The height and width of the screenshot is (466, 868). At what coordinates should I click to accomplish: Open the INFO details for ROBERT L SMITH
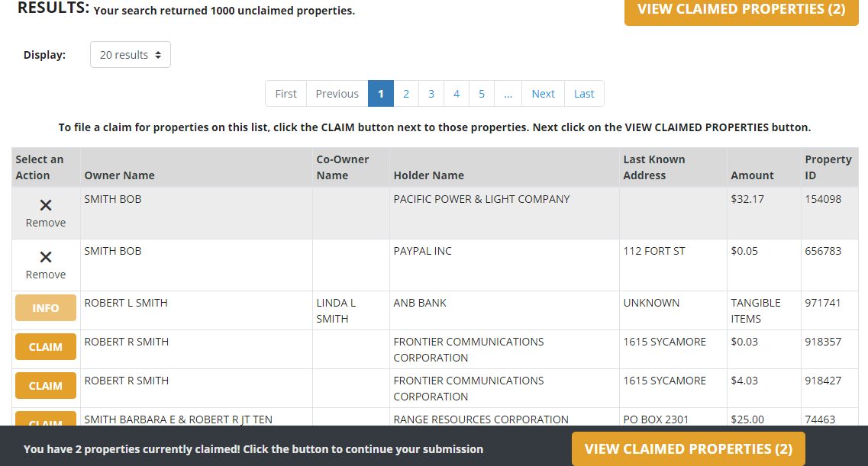click(45, 308)
